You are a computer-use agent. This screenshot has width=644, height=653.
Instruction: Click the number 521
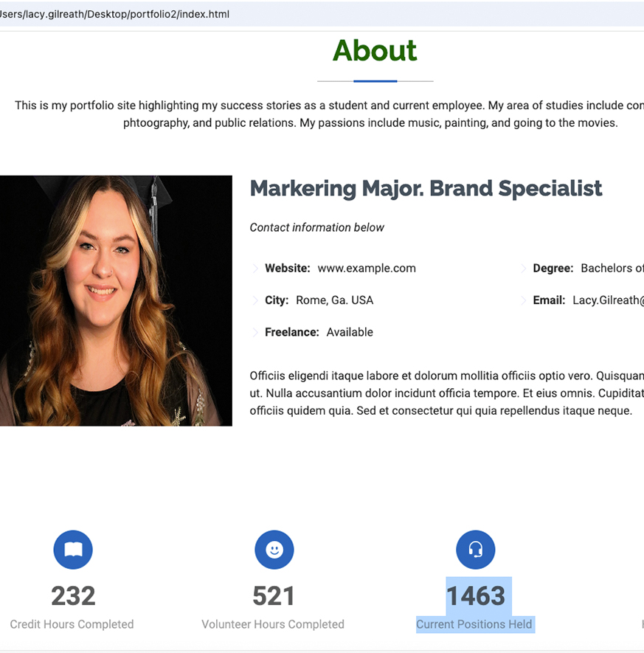pos(274,596)
